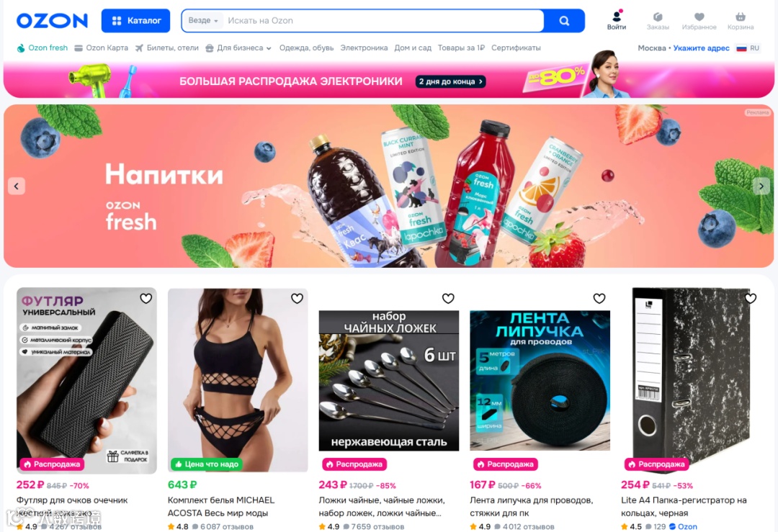Click the magnifier search icon button
The image size is (778, 532).
564,21
